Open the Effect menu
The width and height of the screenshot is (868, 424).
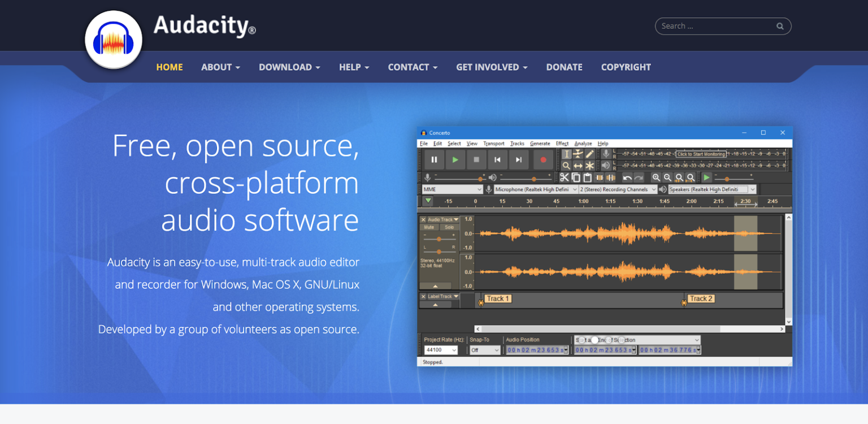click(562, 144)
